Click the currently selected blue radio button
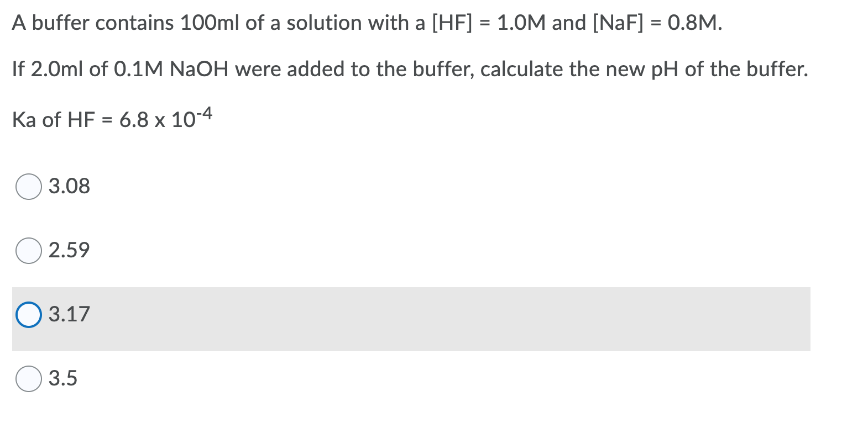 coord(28,315)
